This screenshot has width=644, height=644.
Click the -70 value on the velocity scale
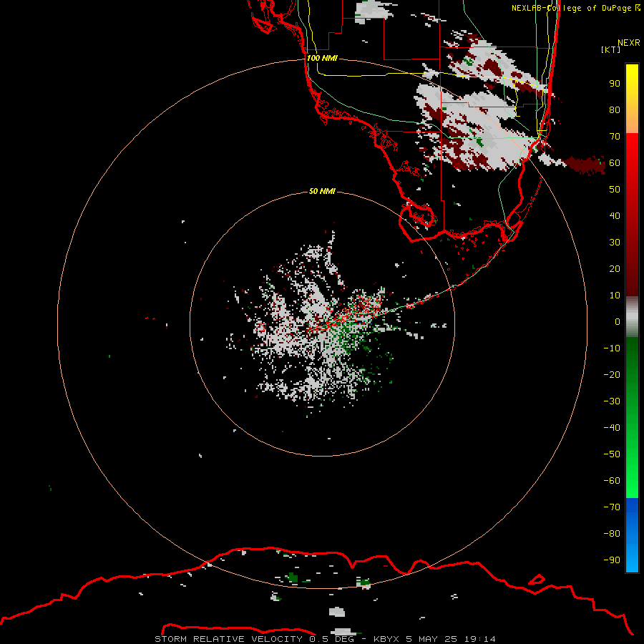(612, 507)
